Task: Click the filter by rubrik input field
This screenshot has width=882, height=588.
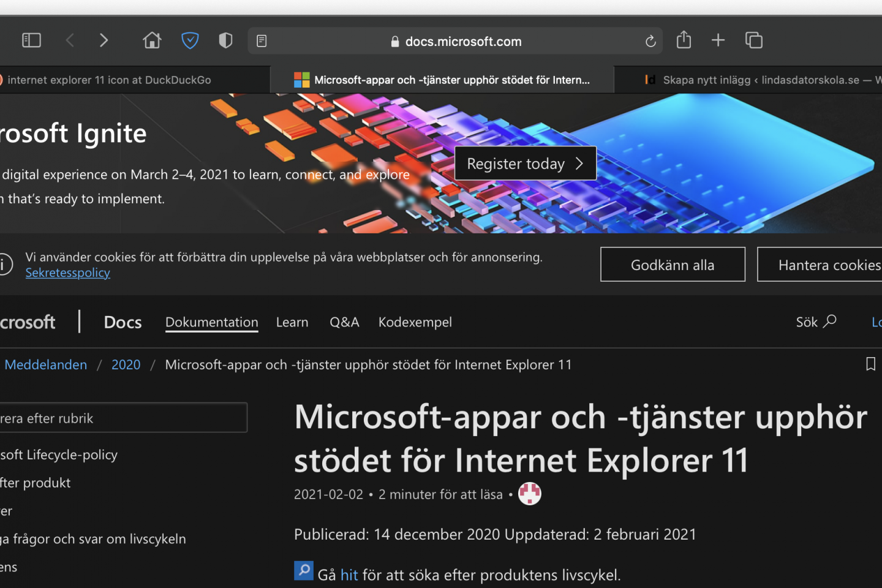Action: click(123, 418)
